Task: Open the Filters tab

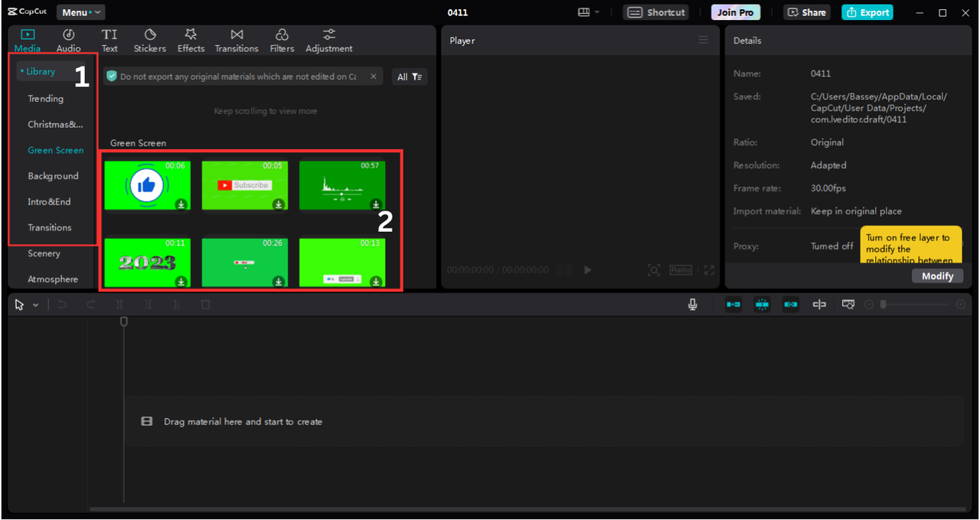Action: coord(282,41)
